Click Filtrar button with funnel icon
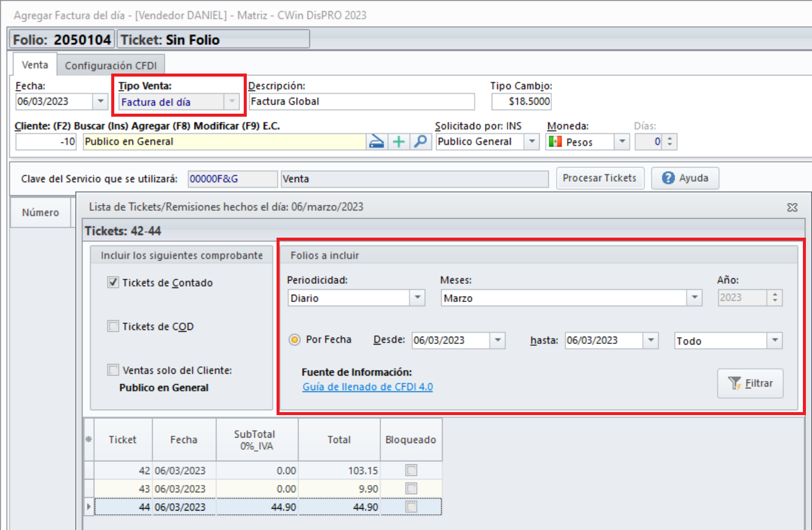The width and height of the screenshot is (812, 530). coord(750,384)
